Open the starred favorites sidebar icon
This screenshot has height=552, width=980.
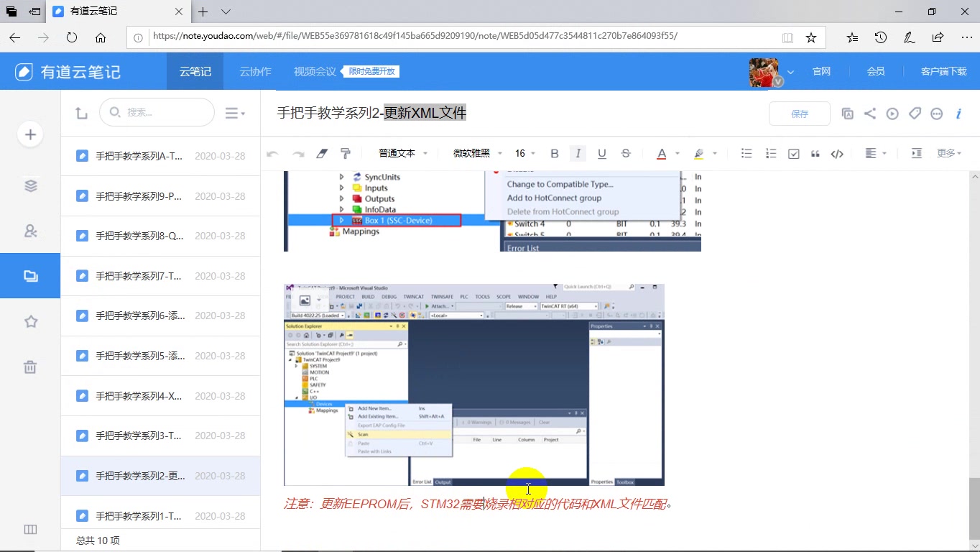coord(30,321)
